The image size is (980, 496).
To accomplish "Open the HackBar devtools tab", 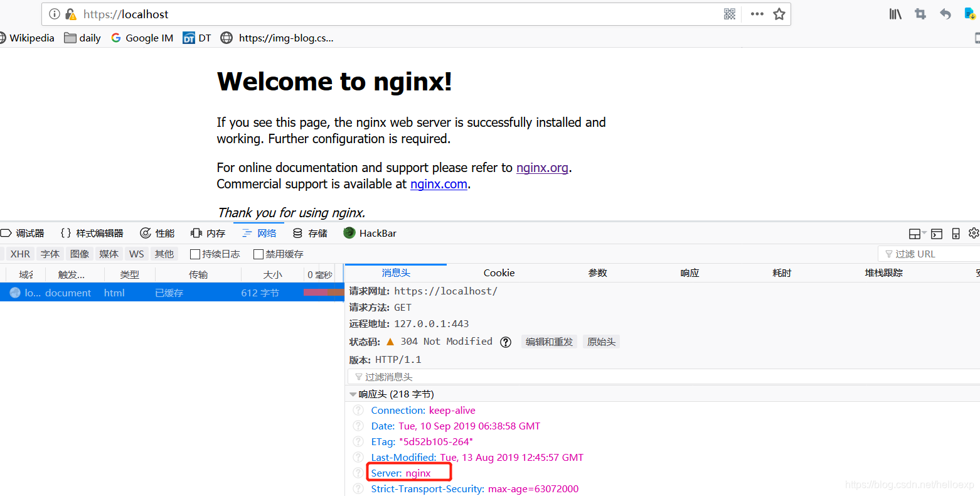I will click(370, 233).
